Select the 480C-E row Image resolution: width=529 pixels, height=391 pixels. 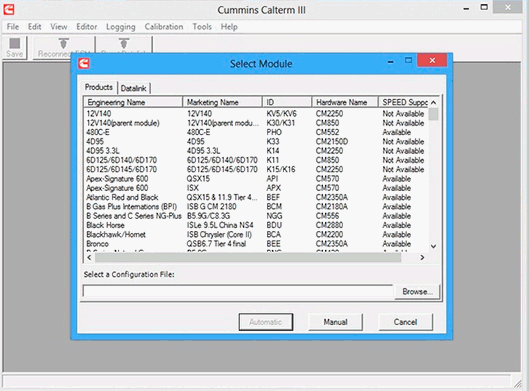[x=256, y=132]
